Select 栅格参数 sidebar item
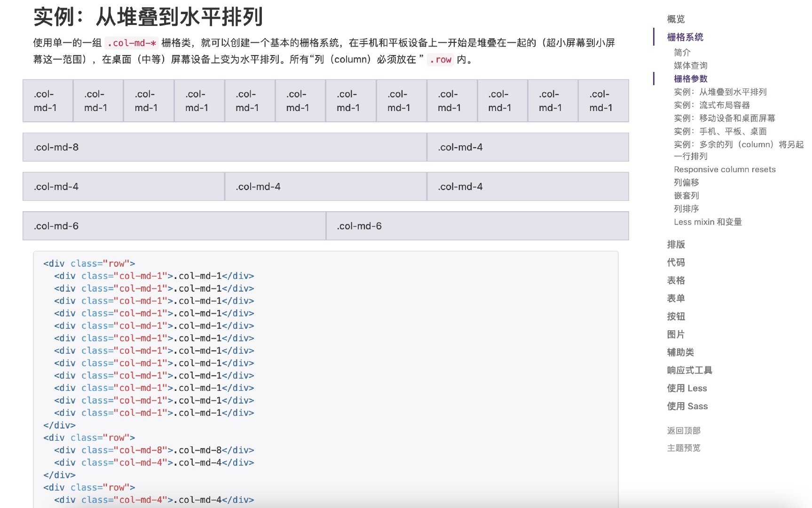Image resolution: width=812 pixels, height=508 pixels. pyautogui.click(x=691, y=79)
